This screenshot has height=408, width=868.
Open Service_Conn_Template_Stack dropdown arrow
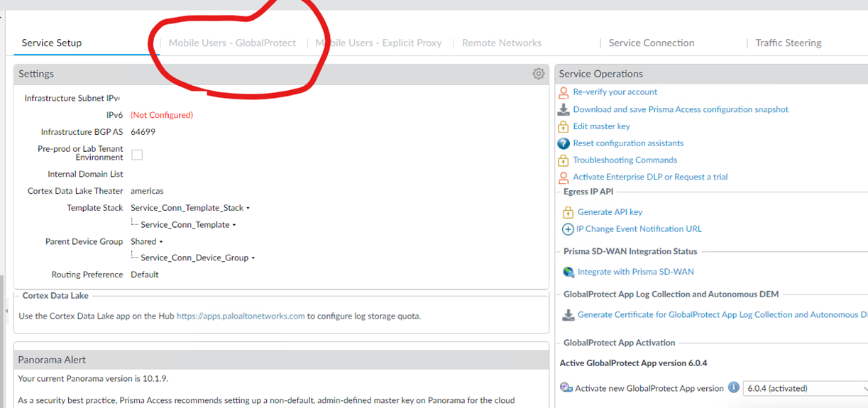pyautogui.click(x=248, y=209)
